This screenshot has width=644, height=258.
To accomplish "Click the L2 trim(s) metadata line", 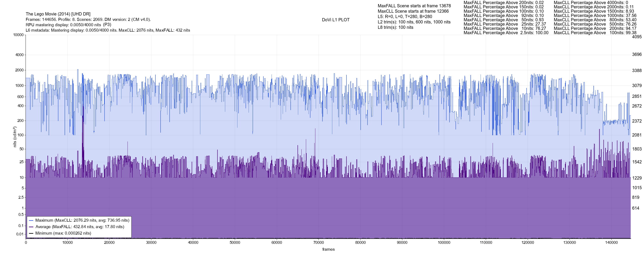I will pos(414,22).
